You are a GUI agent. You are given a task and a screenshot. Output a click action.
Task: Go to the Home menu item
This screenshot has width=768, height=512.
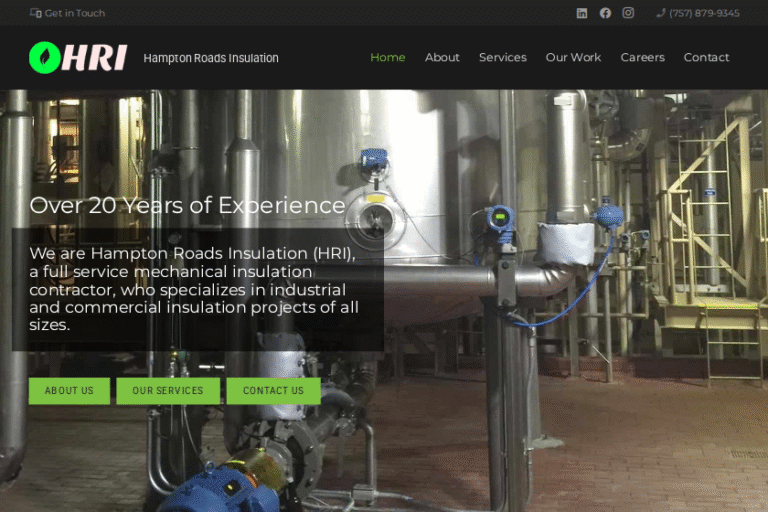coord(388,57)
